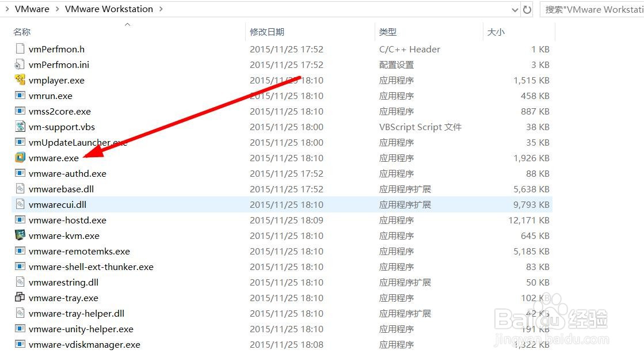Click the vmUpdateLauncher.exe file icon
This screenshot has height=361, width=644.
pyautogui.click(x=20, y=142)
